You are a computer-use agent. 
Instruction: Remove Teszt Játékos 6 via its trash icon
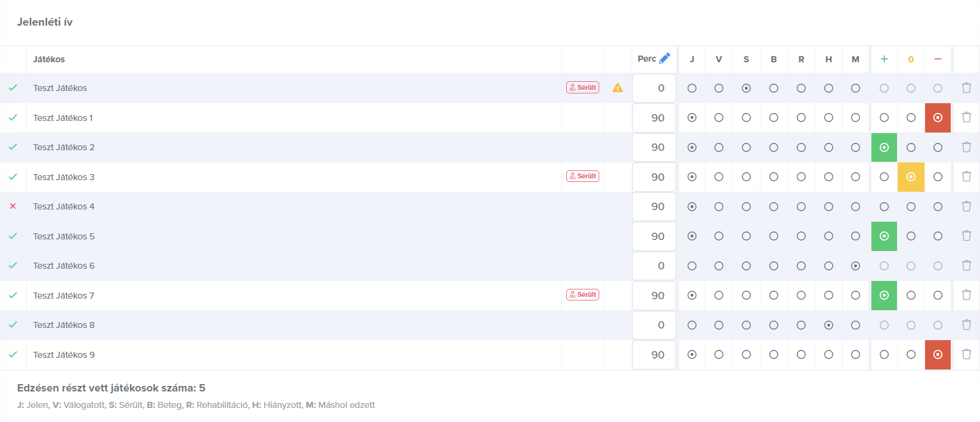pyautogui.click(x=967, y=266)
